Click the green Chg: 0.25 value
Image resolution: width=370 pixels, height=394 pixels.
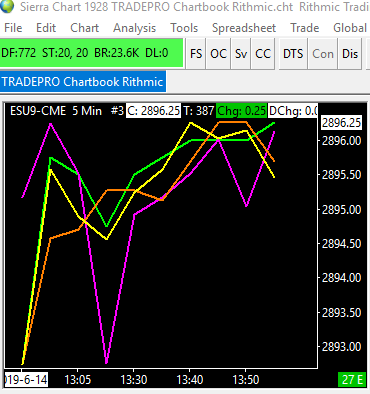242,111
